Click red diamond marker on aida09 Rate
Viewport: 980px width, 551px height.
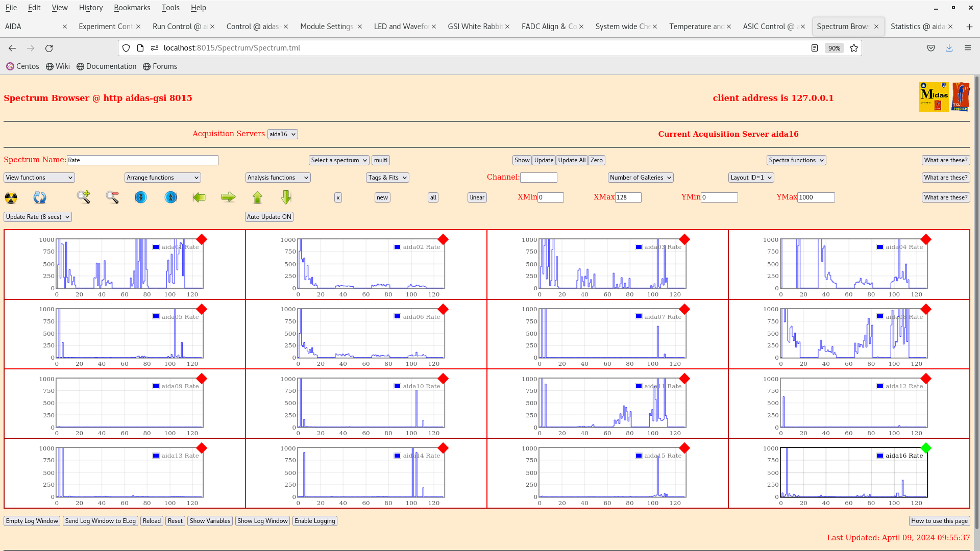pyautogui.click(x=202, y=379)
